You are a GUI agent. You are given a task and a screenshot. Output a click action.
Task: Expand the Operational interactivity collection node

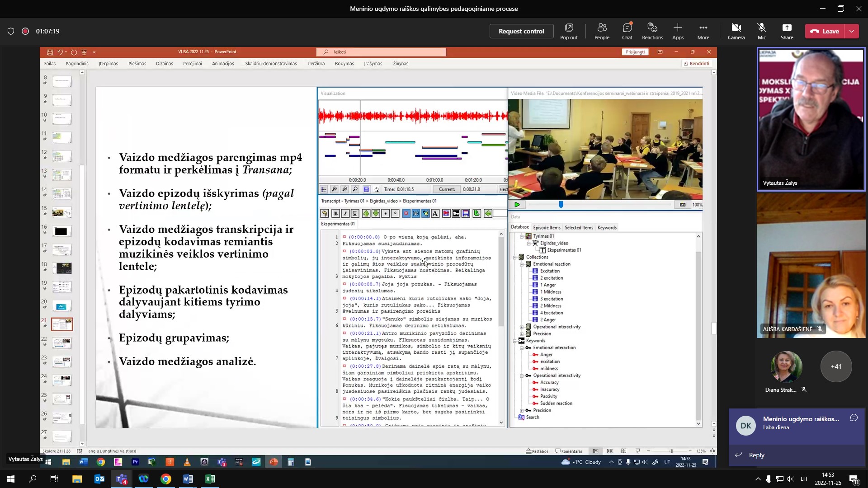coord(522,327)
